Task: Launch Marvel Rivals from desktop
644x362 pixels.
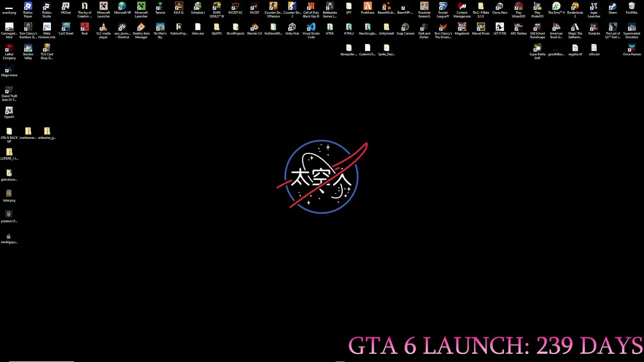Action: point(480,30)
